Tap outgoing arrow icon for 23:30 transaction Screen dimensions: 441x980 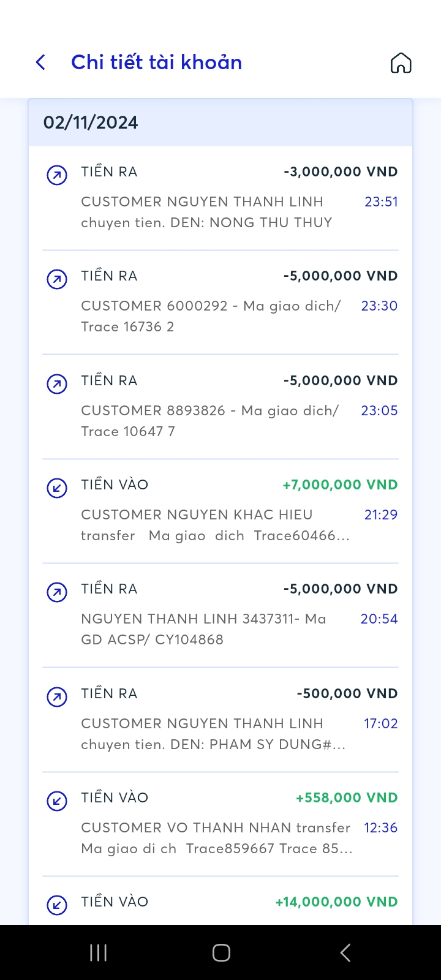[x=57, y=280]
